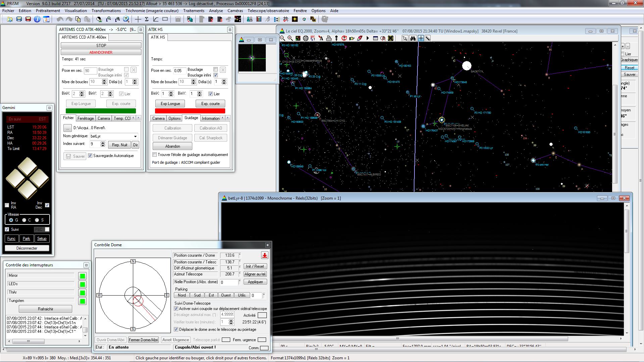
Task: Select the ruler measurement tool in sky map
Action: click(428, 38)
